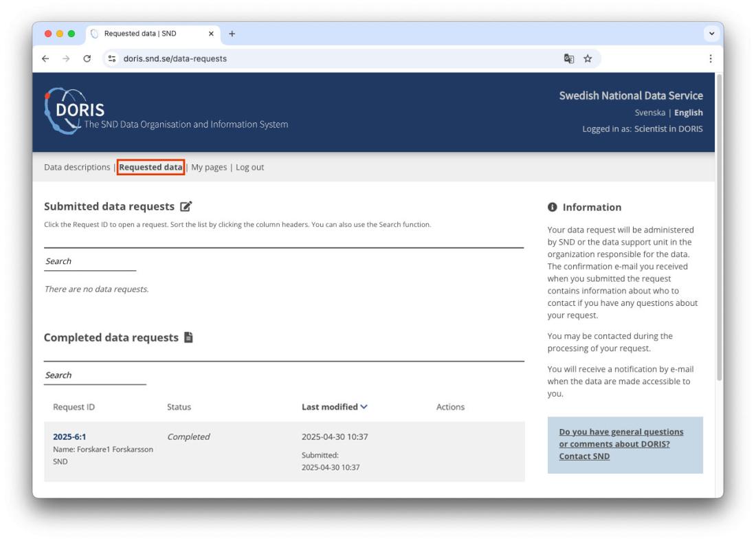Image resolution: width=756 pixels, height=541 pixels.
Task: Open a new tab with plus icon
Action: click(232, 34)
